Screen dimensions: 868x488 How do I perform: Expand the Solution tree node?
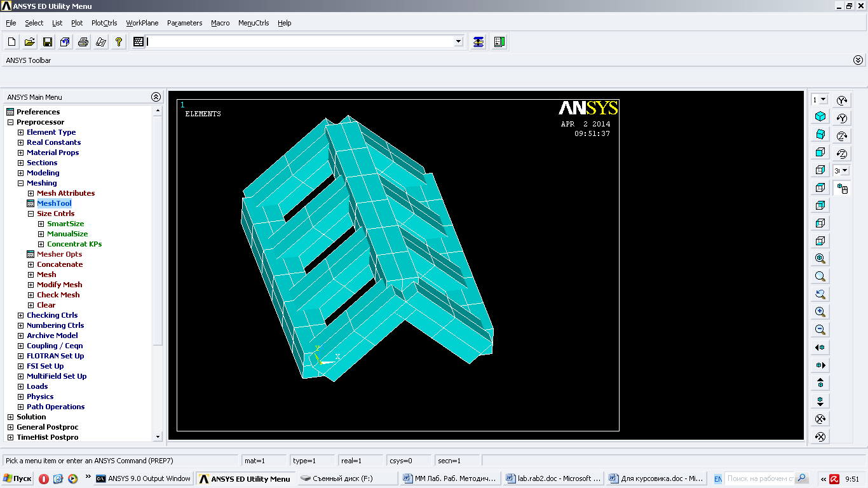pos(10,417)
